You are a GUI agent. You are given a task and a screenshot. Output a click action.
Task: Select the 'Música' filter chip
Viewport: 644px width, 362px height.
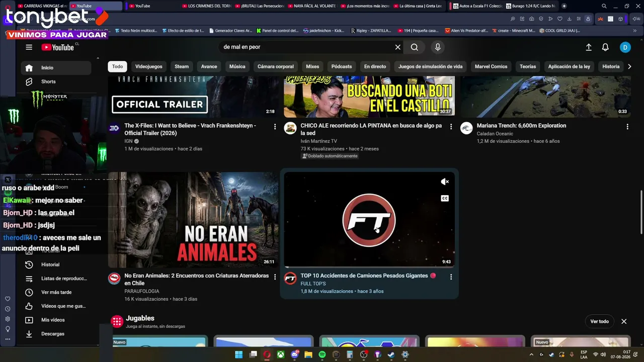[237, 66]
